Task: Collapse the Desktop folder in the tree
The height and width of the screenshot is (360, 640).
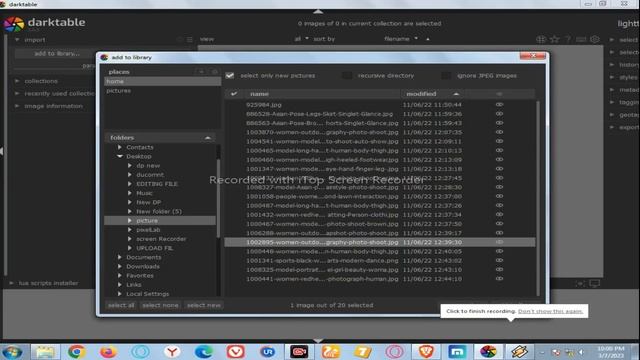Action: 120,156
